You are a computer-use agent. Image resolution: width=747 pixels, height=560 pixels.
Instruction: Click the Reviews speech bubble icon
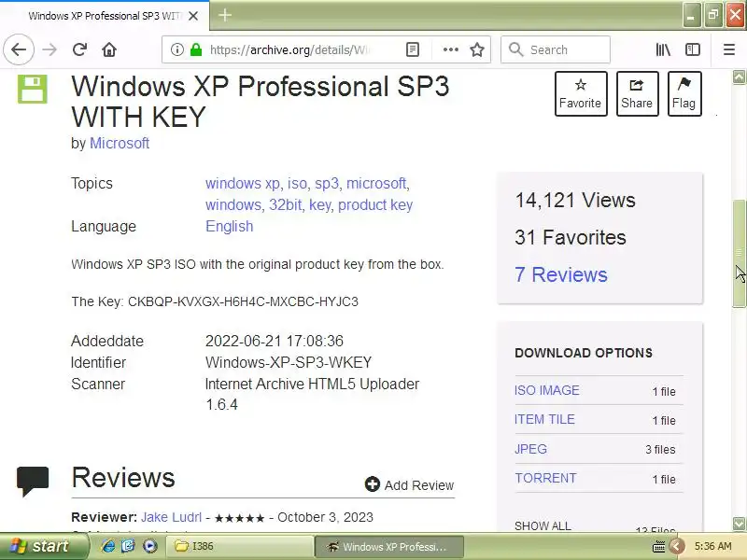point(33,481)
